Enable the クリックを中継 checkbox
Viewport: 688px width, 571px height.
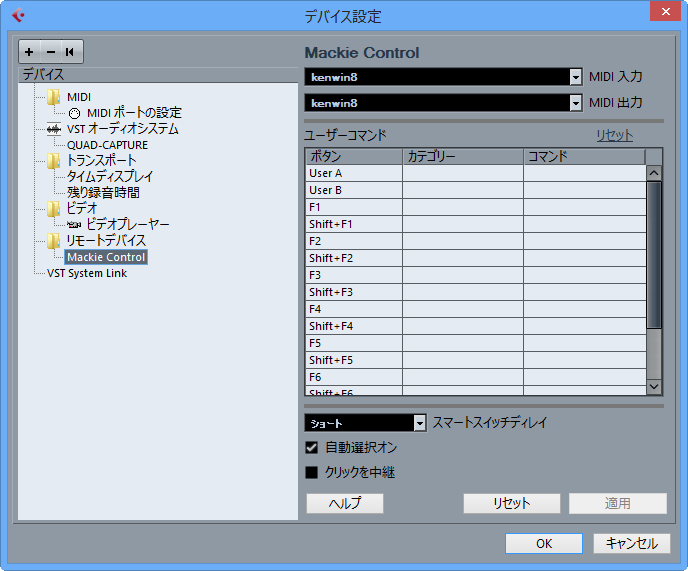[x=312, y=472]
